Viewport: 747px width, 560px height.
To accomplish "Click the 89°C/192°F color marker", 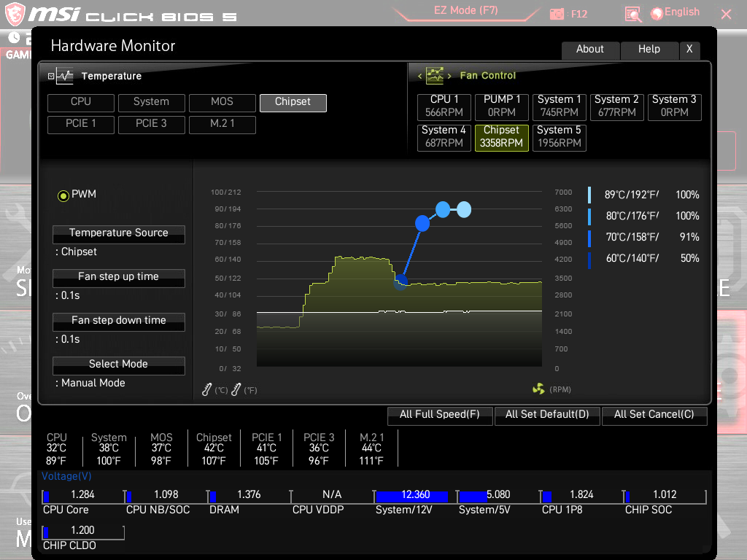I will pyautogui.click(x=589, y=195).
